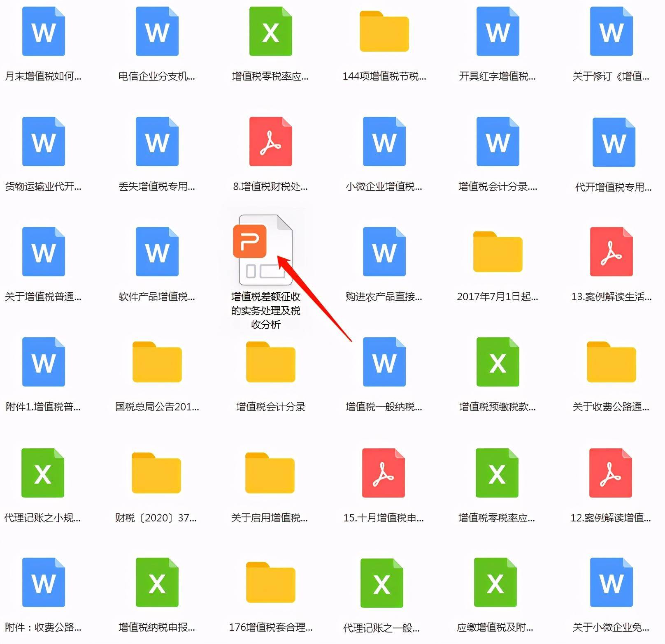Open Word file 软件产品增值税...
This screenshot has height=644, width=665.
point(157,252)
